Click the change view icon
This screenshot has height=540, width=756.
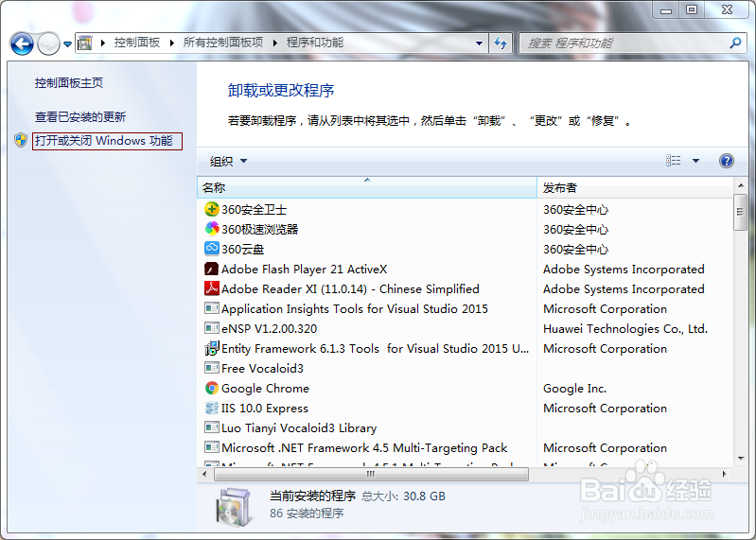coord(673,161)
